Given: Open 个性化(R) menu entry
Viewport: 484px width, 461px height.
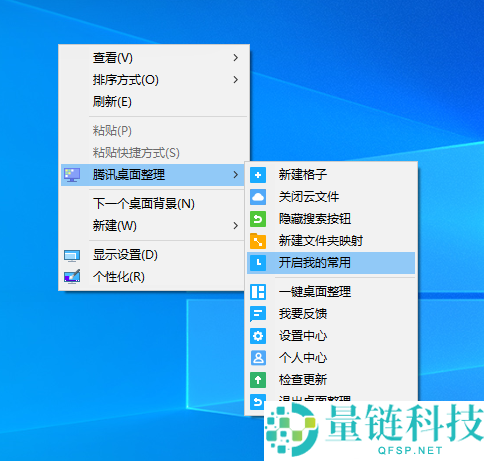Looking at the screenshot, I should pyautogui.click(x=154, y=277).
